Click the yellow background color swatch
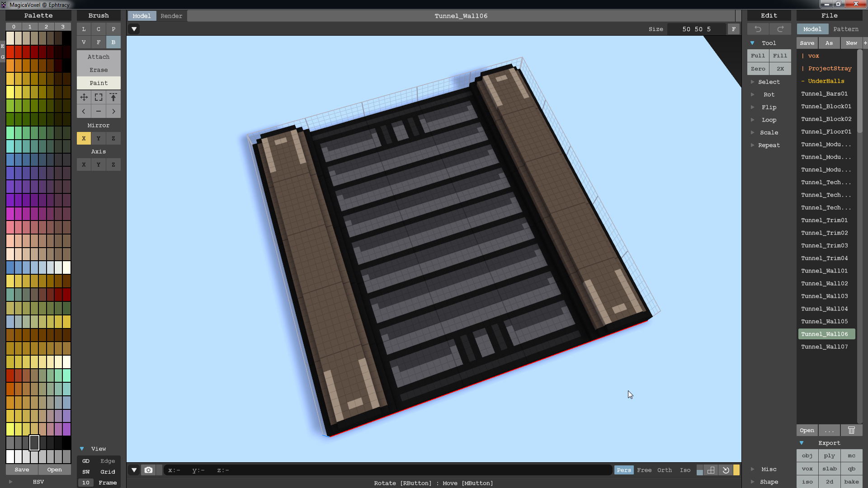 (736, 470)
